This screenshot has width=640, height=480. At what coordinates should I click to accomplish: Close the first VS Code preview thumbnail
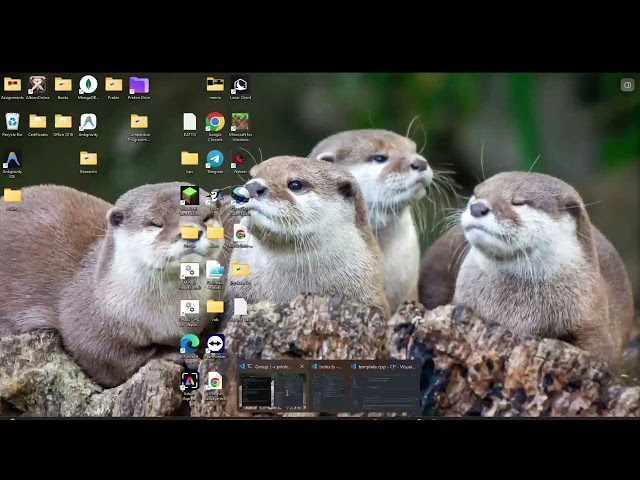click(x=302, y=367)
